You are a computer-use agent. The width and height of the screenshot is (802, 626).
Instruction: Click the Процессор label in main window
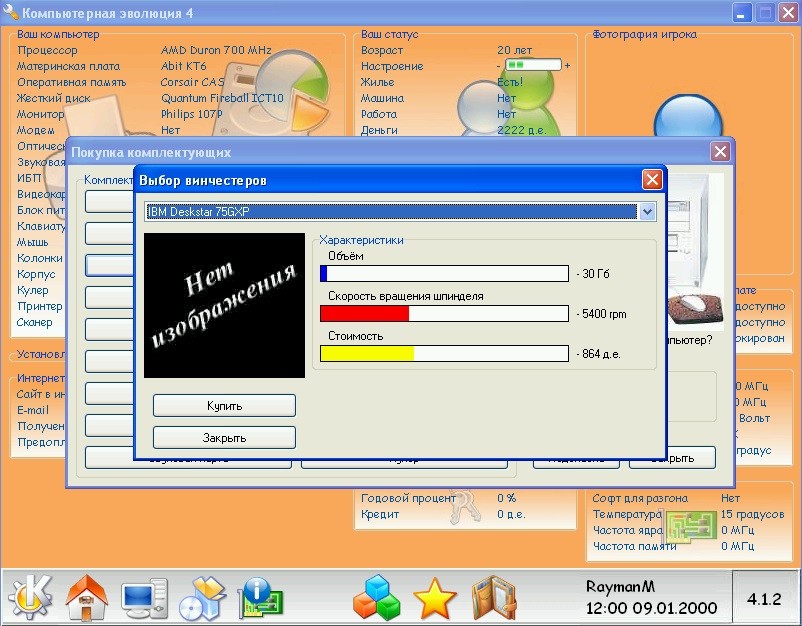47,50
